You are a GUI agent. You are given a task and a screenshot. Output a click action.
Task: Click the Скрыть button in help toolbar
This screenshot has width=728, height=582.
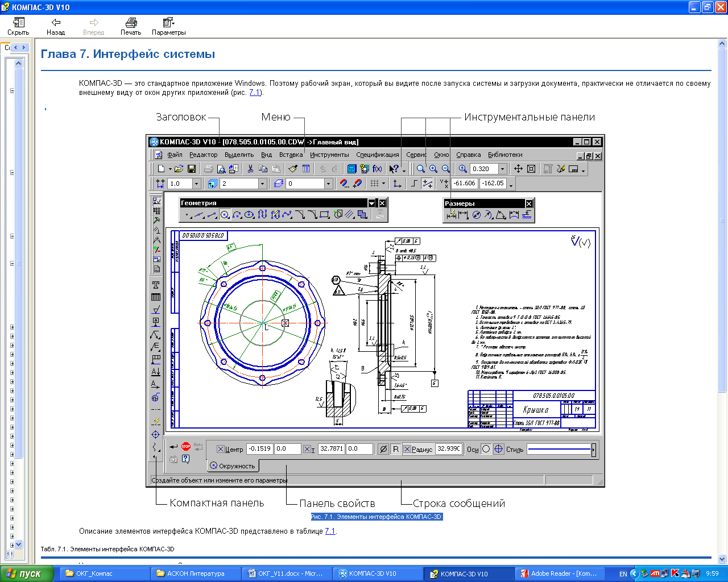click(x=18, y=26)
